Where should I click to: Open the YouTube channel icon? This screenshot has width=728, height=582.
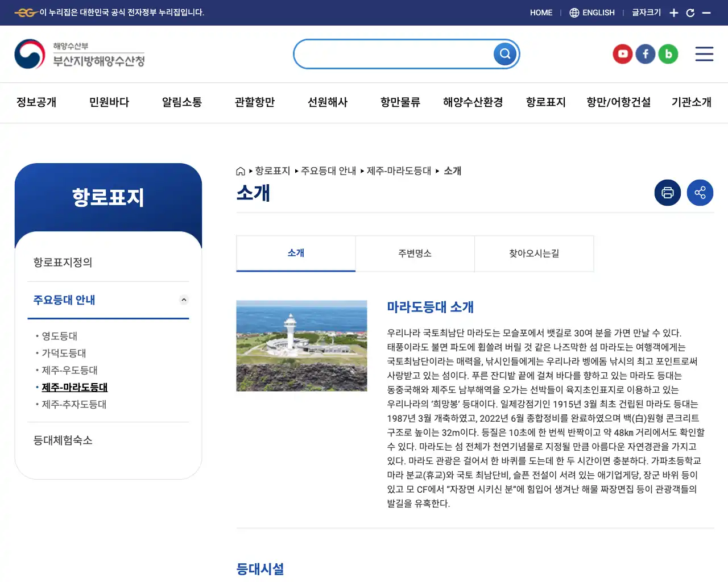pyautogui.click(x=623, y=54)
